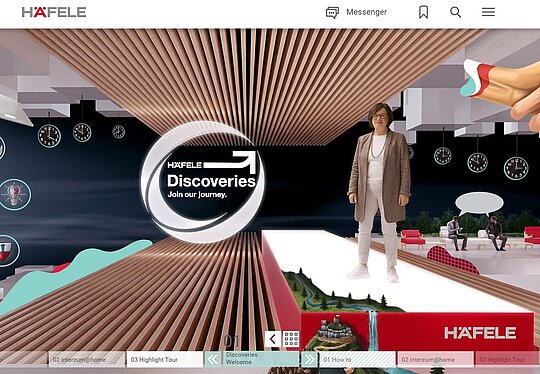Select the white 02 interzum@home tab

tap(87, 360)
